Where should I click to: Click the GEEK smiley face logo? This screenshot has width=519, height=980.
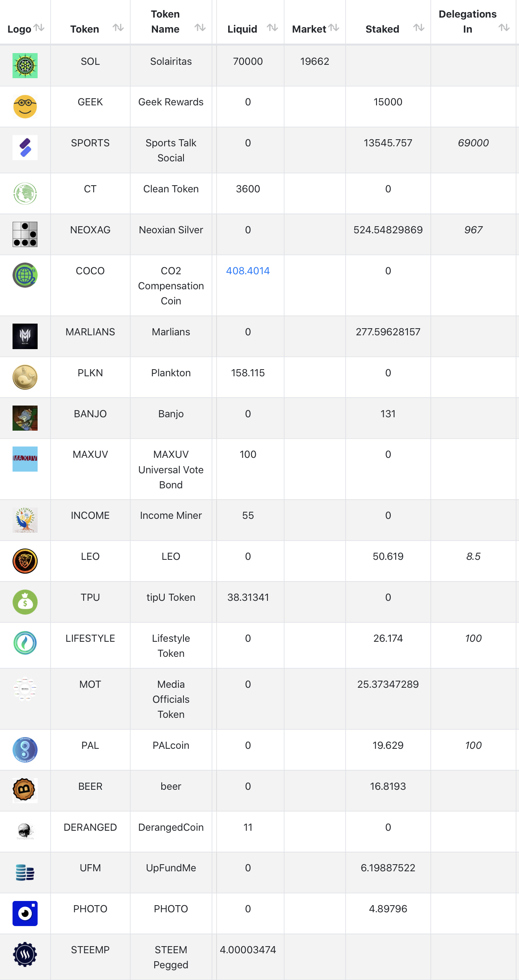coord(25,107)
